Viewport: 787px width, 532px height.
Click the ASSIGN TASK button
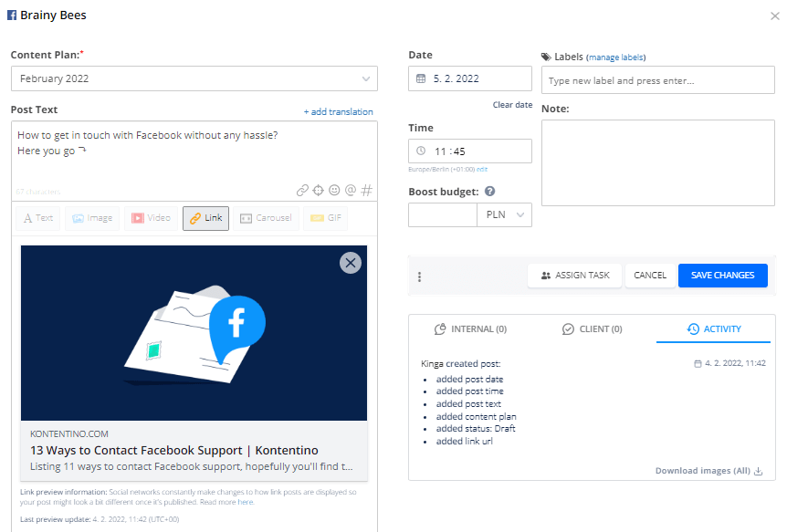coord(574,276)
